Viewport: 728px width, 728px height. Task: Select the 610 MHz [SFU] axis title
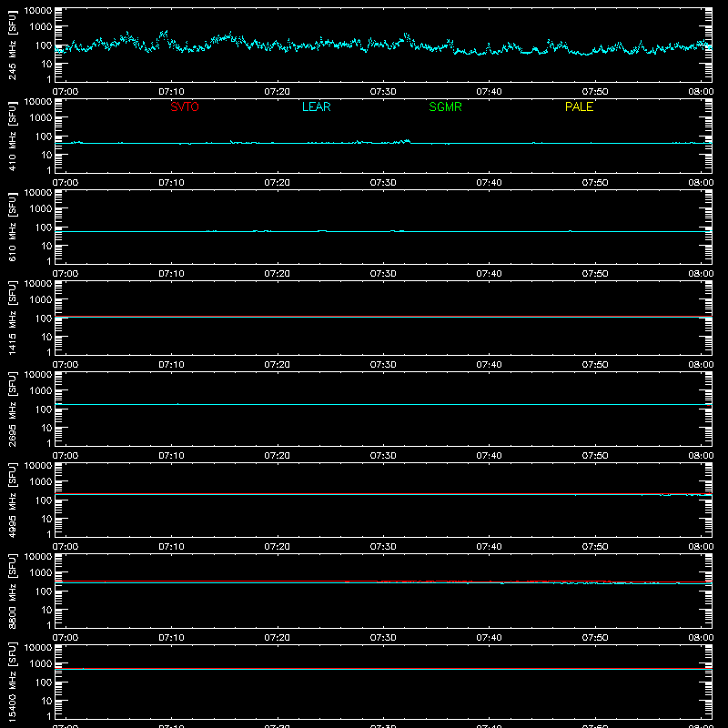(12, 227)
